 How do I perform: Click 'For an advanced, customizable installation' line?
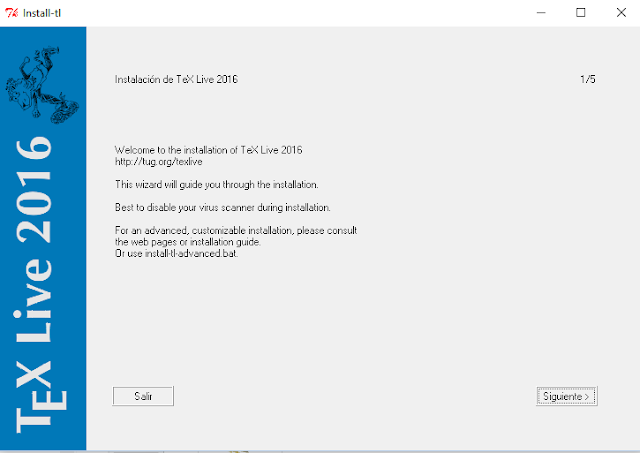(236, 230)
